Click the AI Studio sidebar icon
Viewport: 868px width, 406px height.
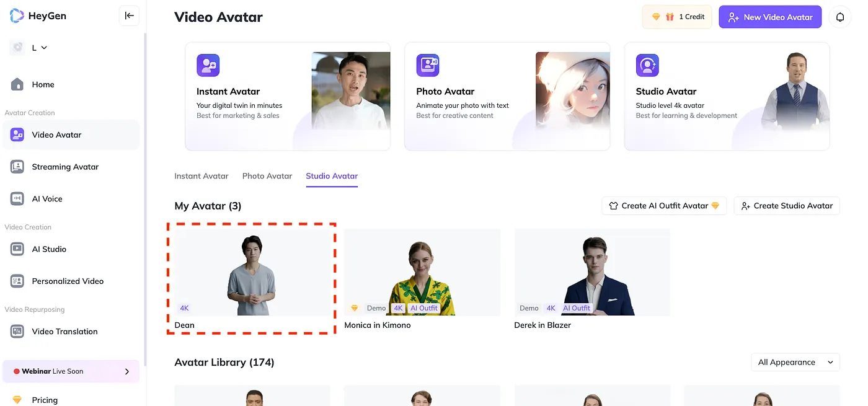point(17,249)
